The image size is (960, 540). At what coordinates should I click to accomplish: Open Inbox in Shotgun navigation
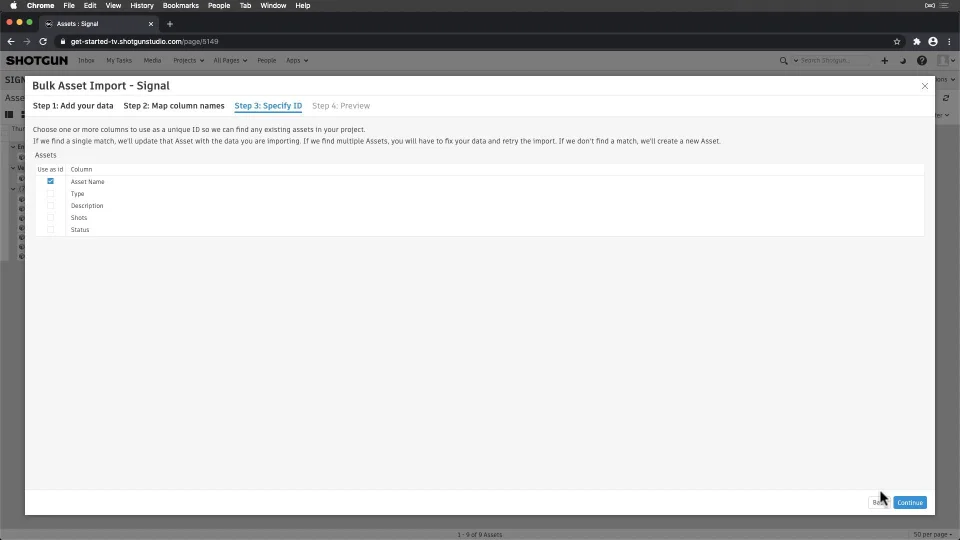(x=86, y=61)
